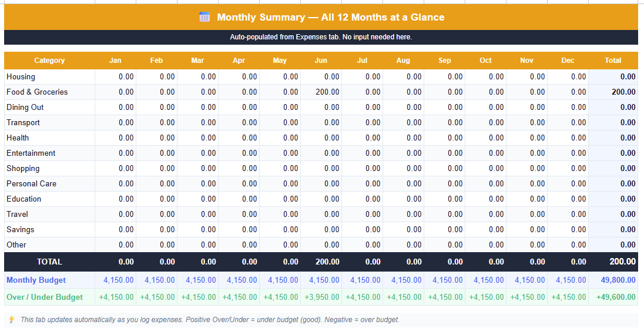The image size is (644, 328).
Task: Select the Mar column header
Action: coord(197,61)
